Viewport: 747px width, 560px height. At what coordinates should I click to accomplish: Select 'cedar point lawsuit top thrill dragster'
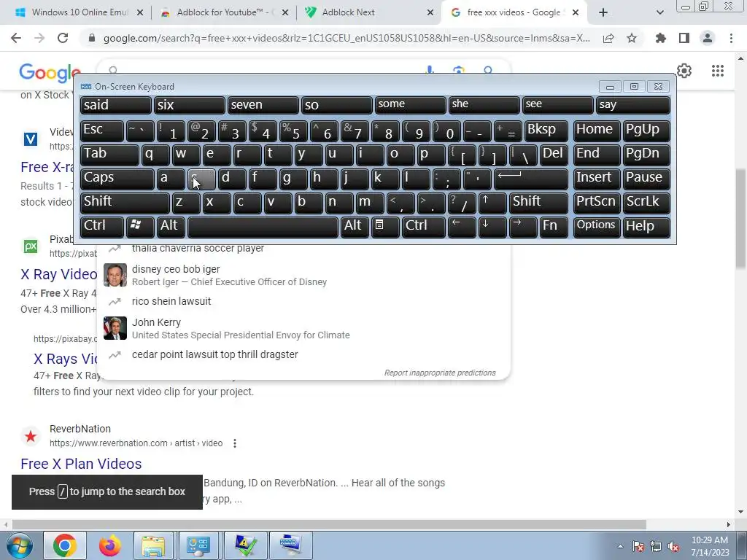tap(303, 355)
